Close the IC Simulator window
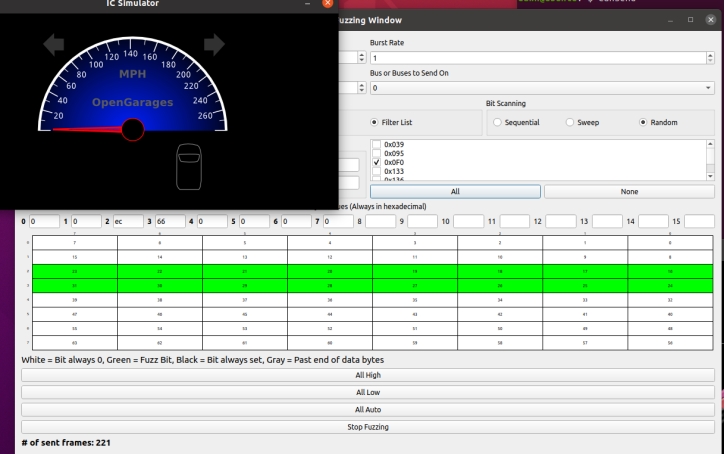 327,3
